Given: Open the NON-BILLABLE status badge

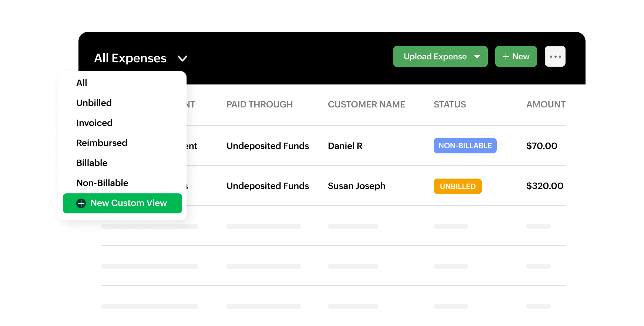Looking at the screenshot, I should click(x=465, y=146).
